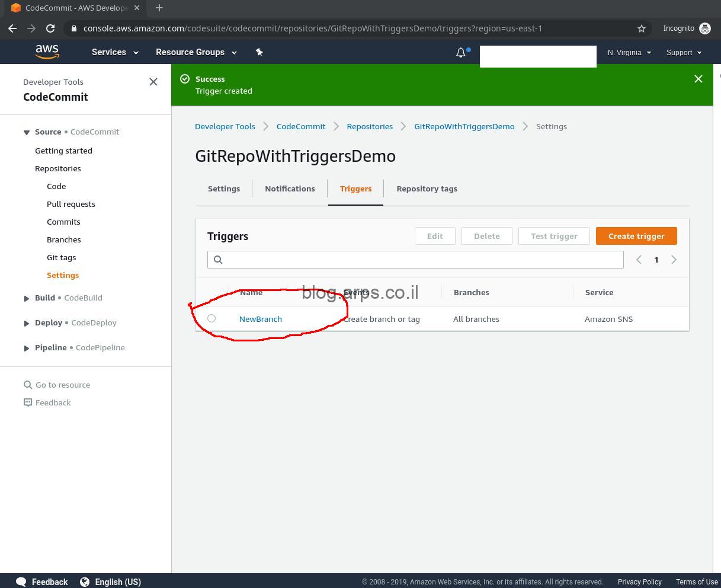Click Repositories breadcrumb link
Screen dimensions: 721x588
click(370, 126)
